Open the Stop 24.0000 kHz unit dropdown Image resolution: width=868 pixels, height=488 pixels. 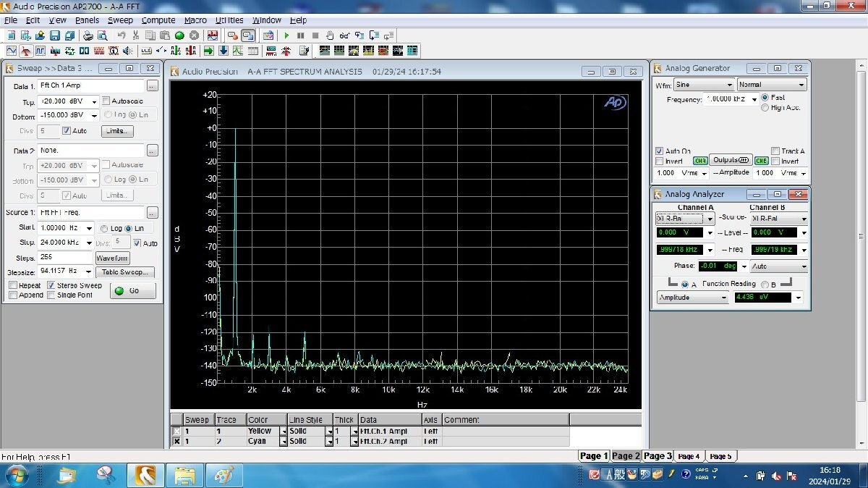89,243
